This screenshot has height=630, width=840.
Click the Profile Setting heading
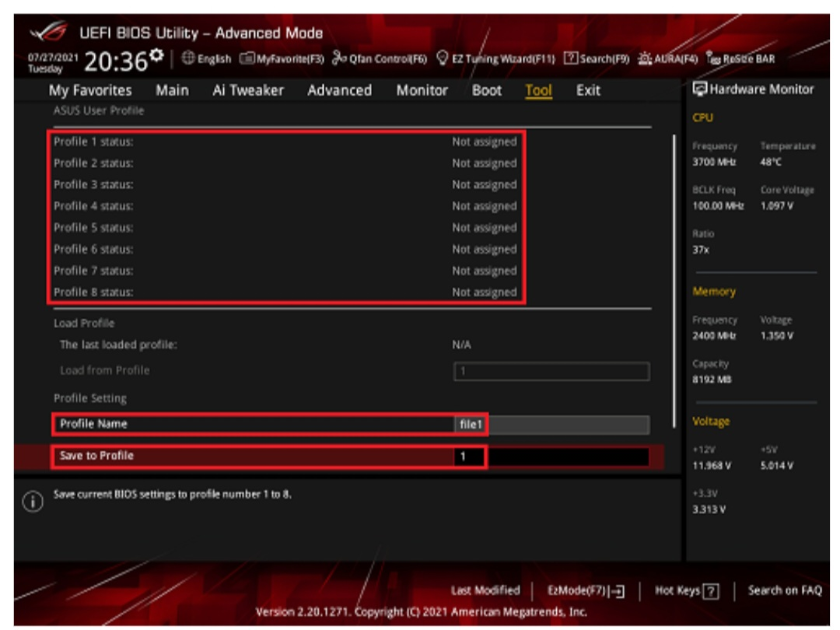[90, 398]
